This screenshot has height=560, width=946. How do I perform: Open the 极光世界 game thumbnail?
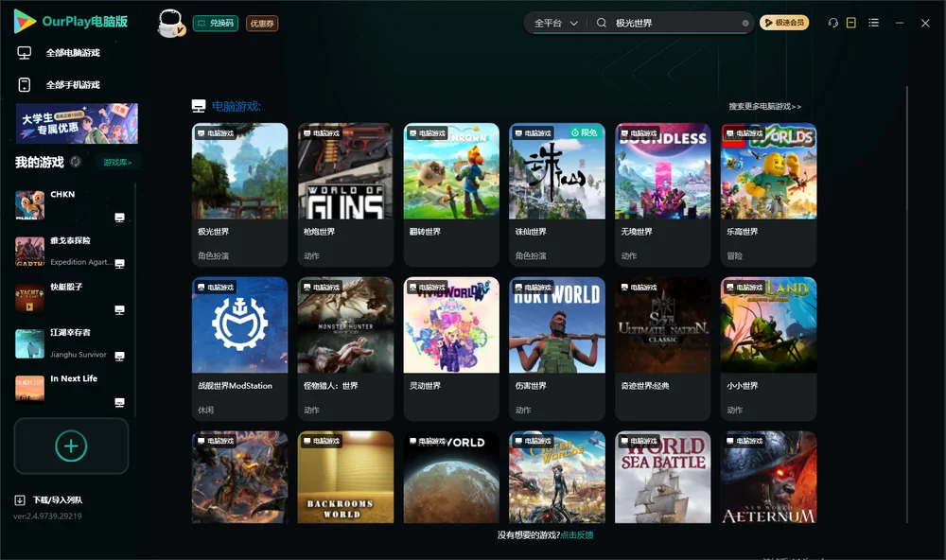[239, 171]
